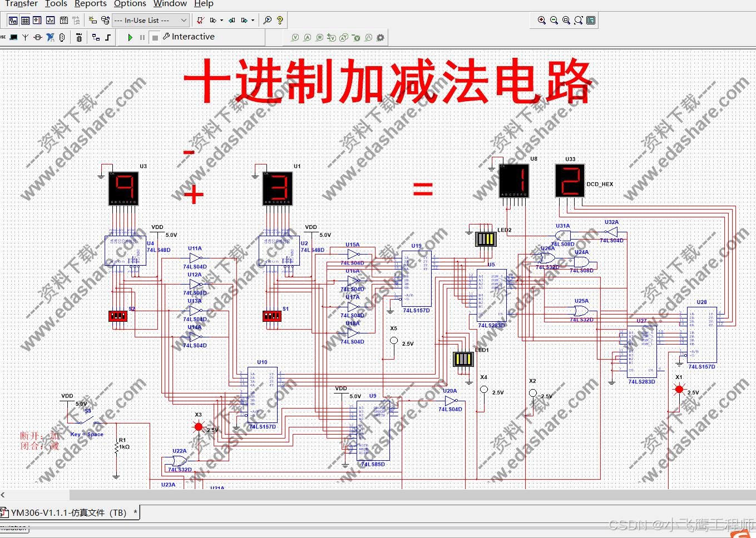The image size is (756, 538).
Task: Select the Voltage probe tool
Action: pyautogui.click(x=295, y=38)
